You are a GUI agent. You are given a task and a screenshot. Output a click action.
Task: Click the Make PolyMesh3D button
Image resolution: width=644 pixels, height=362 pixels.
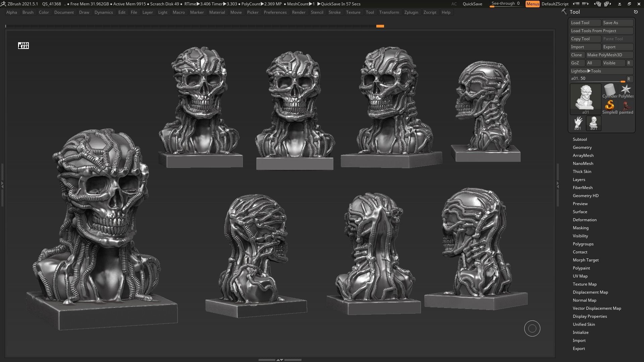tap(609, 55)
